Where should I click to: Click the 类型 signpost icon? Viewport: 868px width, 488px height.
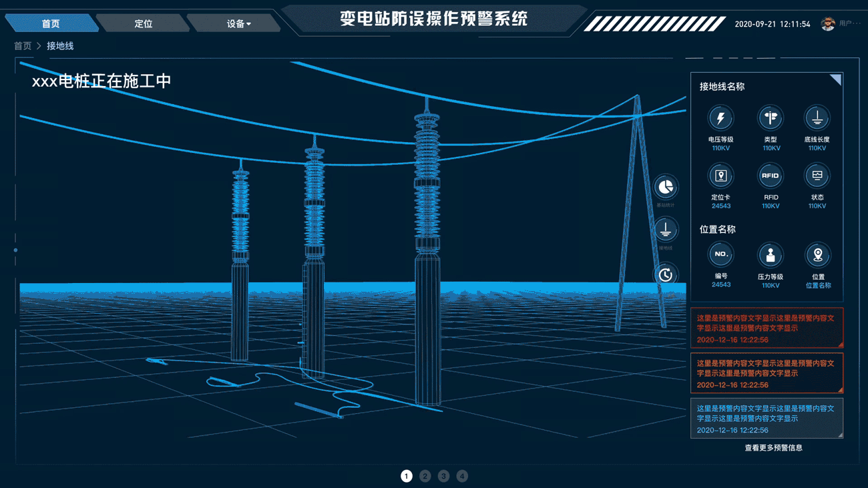(771, 119)
